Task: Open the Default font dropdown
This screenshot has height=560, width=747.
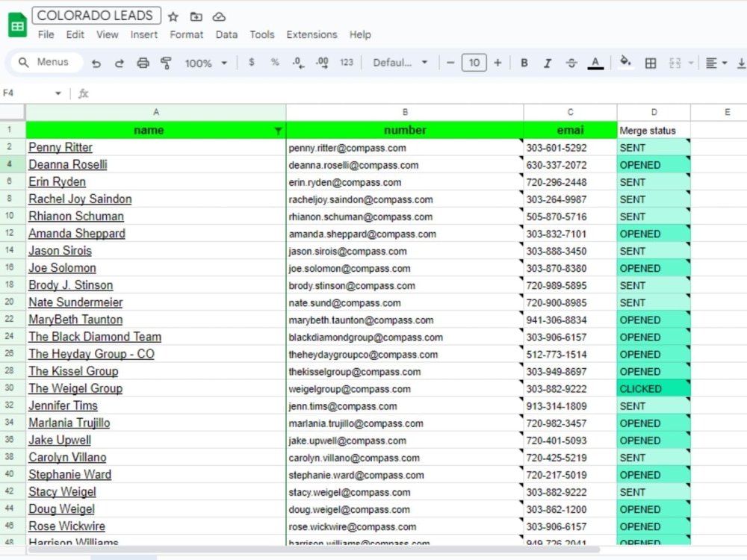Action: (400, 63)
